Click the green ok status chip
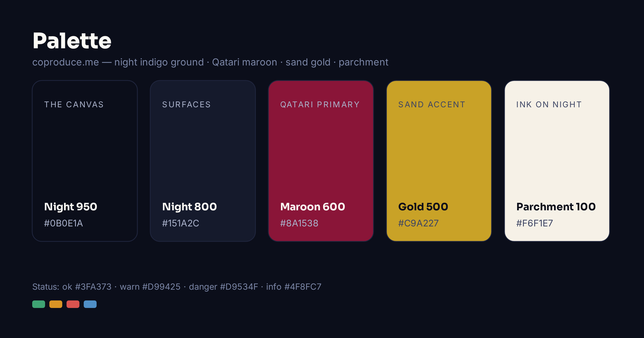The height and width of the screenshot is (338, 644). 39,304
